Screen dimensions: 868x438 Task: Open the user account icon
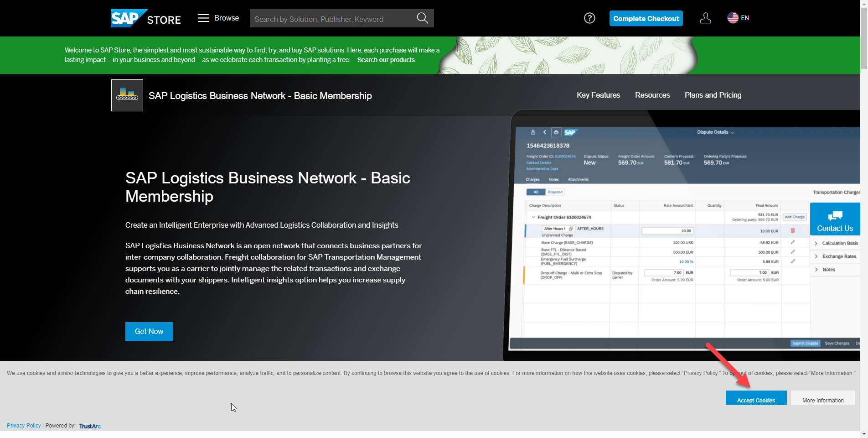705,18
